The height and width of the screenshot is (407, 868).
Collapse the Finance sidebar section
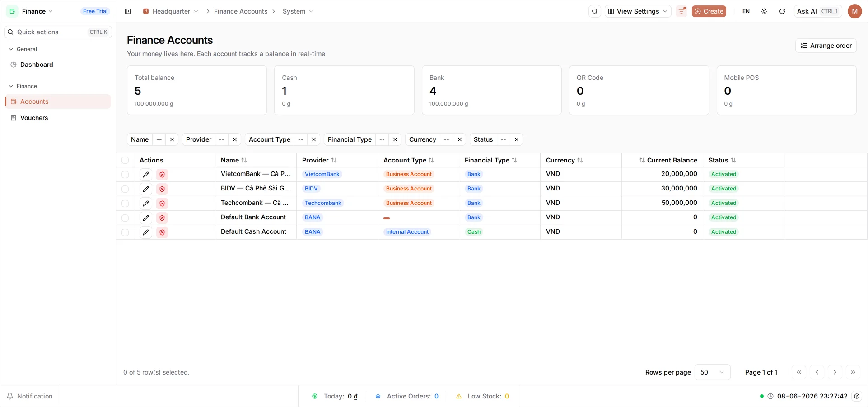[23, 86]
